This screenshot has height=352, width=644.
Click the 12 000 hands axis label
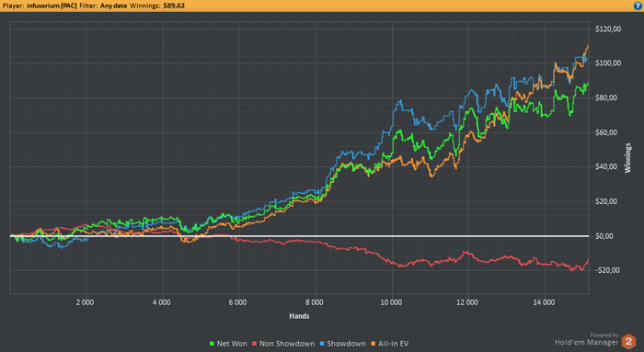467,302
